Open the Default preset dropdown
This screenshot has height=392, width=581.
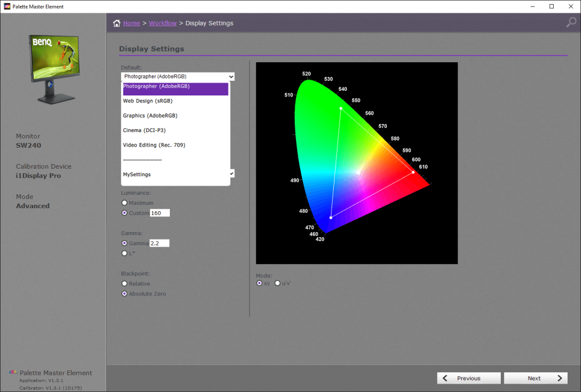pos(177,76)
